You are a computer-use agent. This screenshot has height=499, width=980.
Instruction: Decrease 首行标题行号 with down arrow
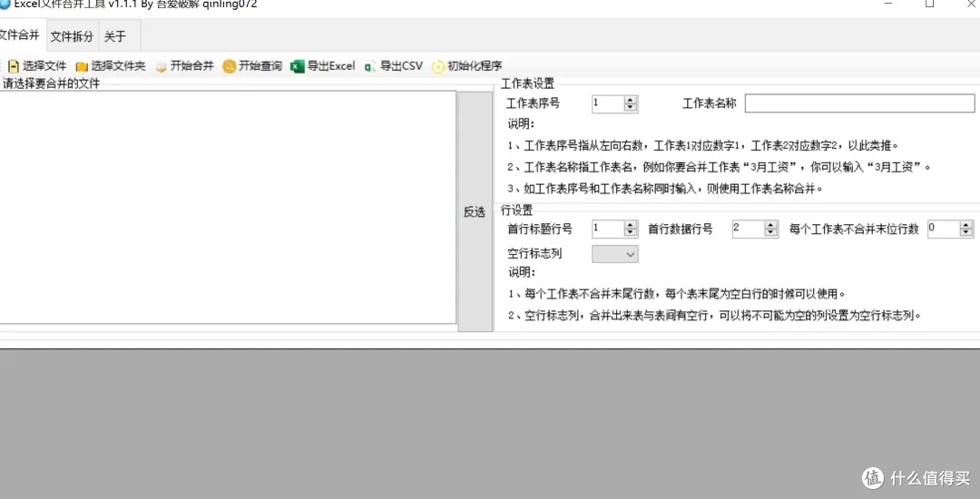[631, 233]
